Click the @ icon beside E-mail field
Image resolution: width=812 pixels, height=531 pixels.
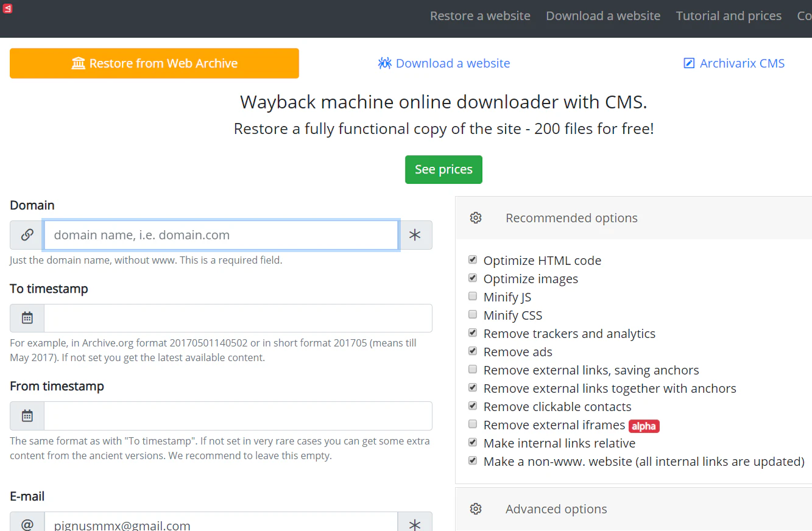(x=27, y=524)
